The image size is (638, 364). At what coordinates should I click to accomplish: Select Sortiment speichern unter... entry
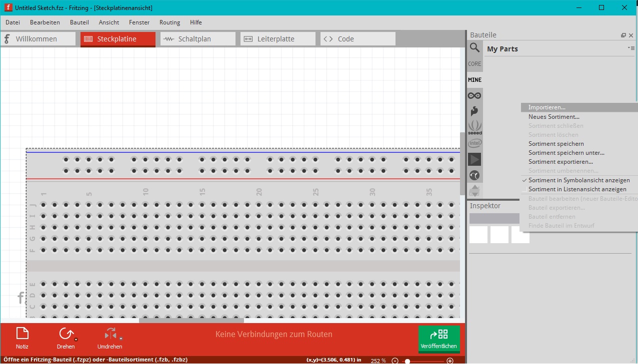(579, 153)
